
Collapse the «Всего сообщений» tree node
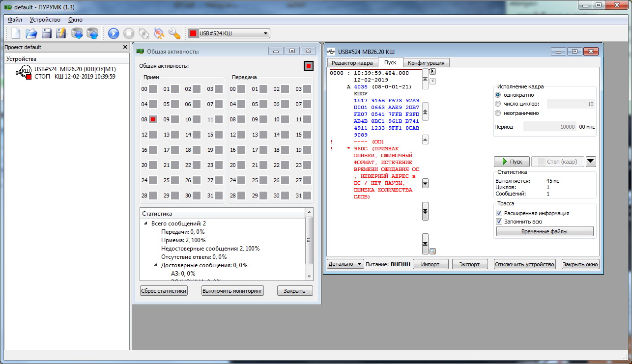(x=146, y=224)
